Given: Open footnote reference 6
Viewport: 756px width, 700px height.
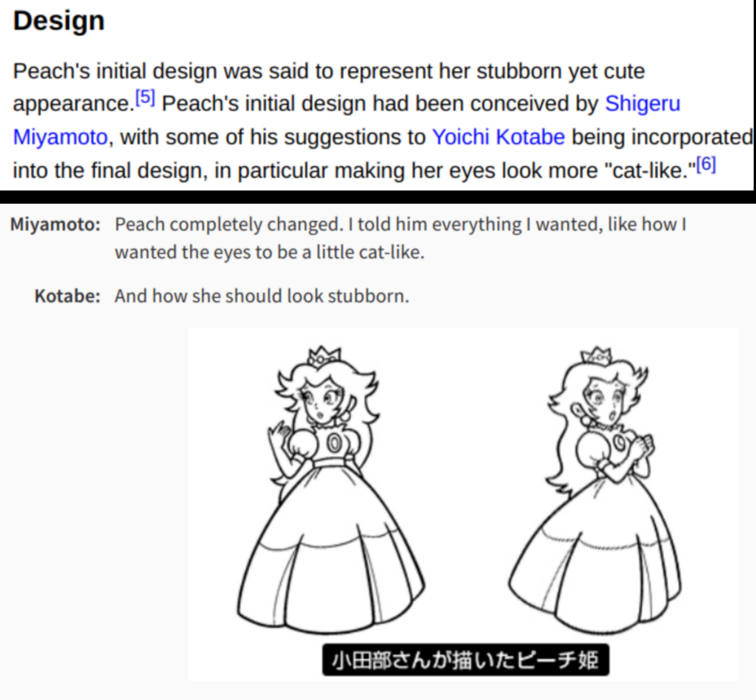Looking at the screenshot, I should pyautogui.click(x=706, y=165).
